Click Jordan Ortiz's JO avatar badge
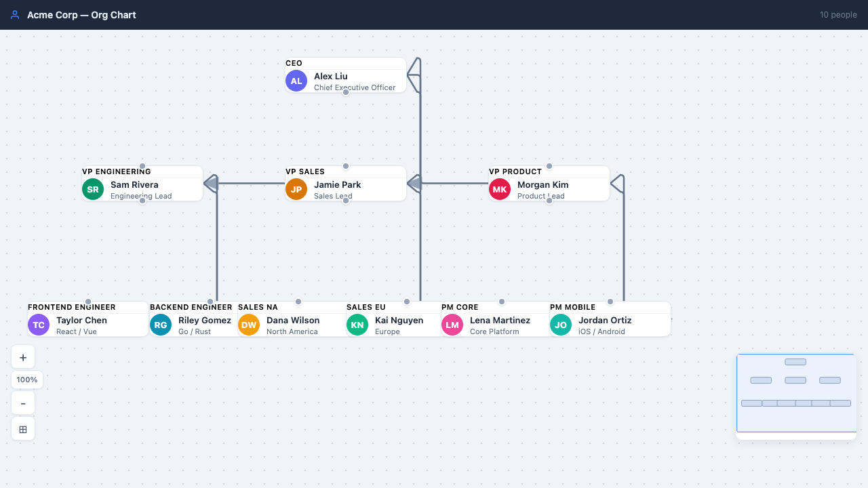 [x=561, y=325]
